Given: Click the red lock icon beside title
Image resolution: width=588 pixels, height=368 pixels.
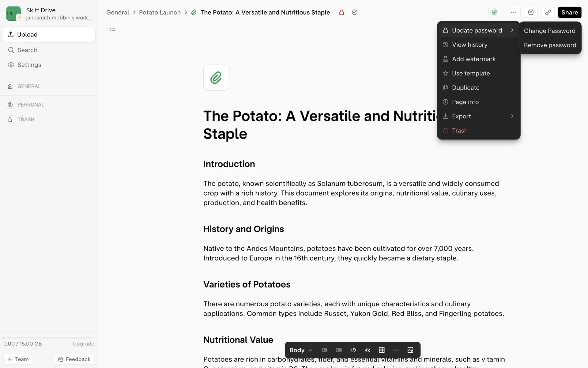Looking at the screenshot, I should pos(341,12).
